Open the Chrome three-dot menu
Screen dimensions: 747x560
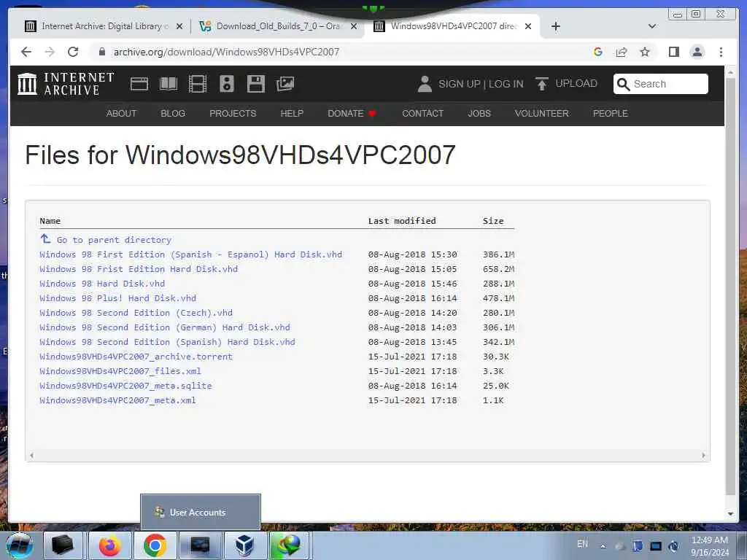(x=721, y=52)
